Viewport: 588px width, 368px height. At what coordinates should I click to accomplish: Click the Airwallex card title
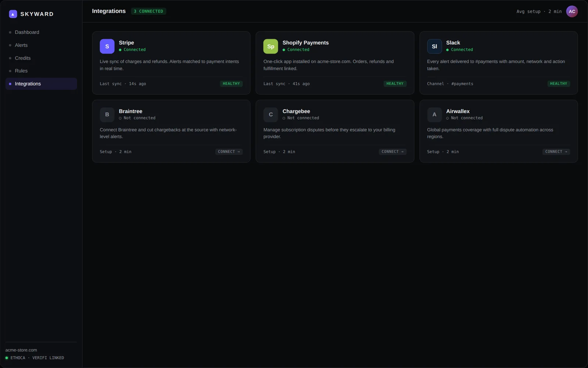[x=458, y=111]
